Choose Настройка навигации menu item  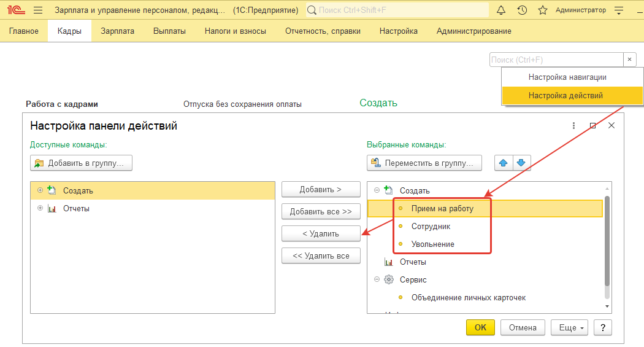[567, 77]
